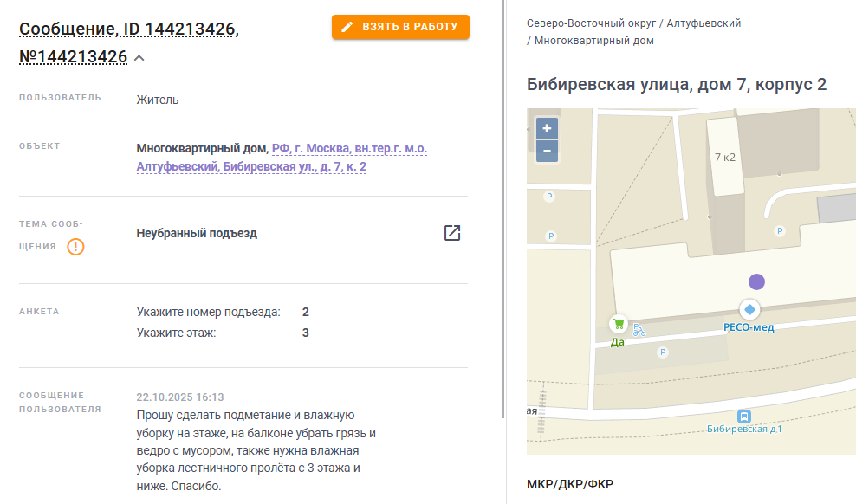Click the 'Многоквартирный дом' breadcrumb on the right
Screen dimensions: 856x504
click(x=594, y=41)
